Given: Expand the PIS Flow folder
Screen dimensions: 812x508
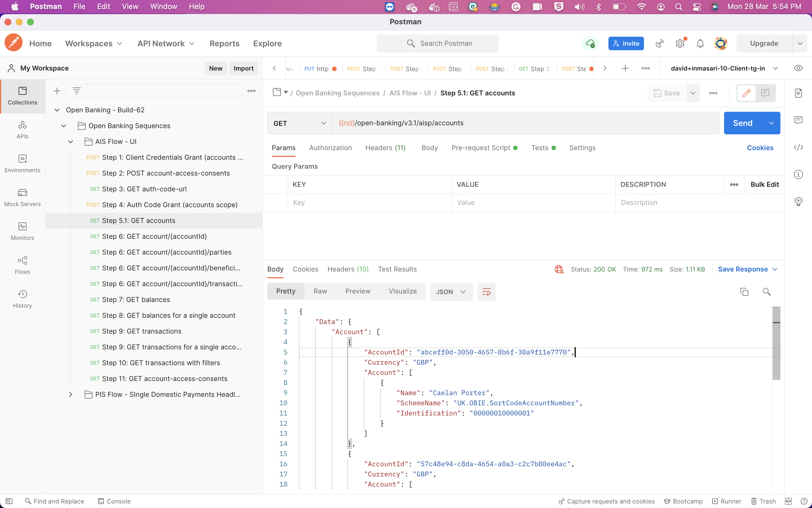Looking at the screenshot, I should [x=70, y=395].
